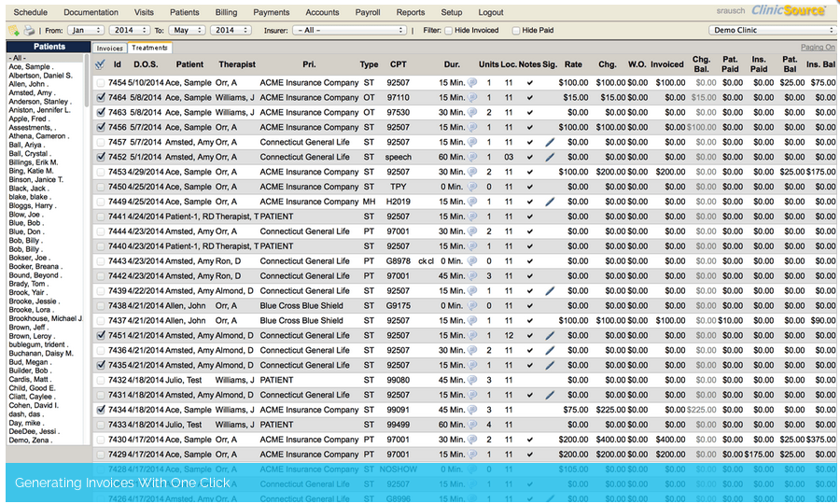Viewport: 840px width, 504px height.
Task: Click the select-all checkmark icon in table header
Action: pyautogui.click(x=100, y=64)
